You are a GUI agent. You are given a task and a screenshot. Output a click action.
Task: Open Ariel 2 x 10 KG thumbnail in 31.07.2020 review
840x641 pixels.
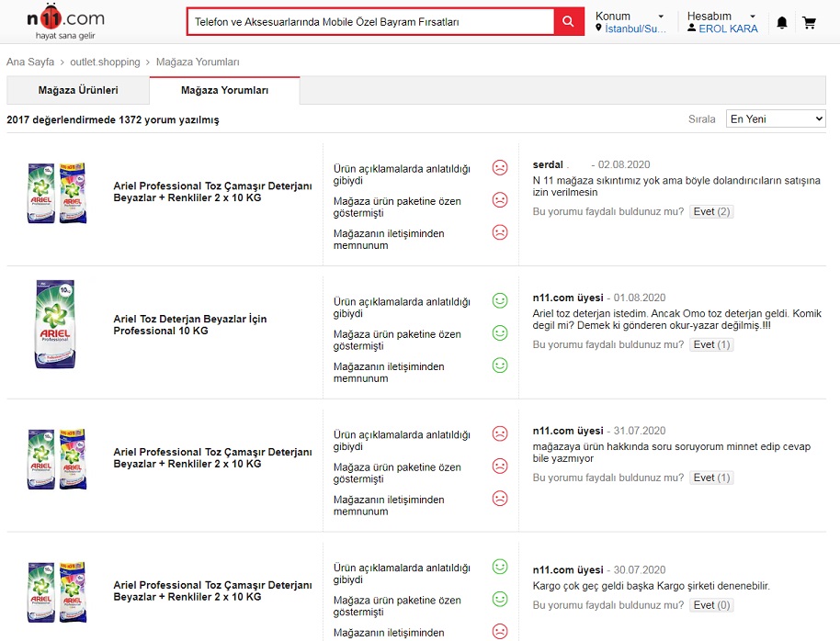tap(57, 459)
